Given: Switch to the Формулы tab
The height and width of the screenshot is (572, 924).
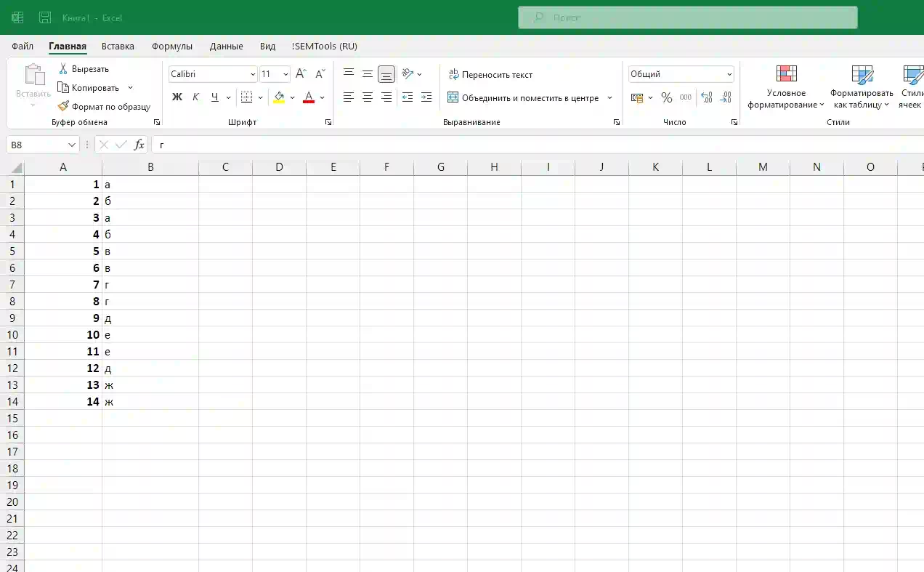Looking at the screenshot, I should pyautogui.click(x=172, y=46).
